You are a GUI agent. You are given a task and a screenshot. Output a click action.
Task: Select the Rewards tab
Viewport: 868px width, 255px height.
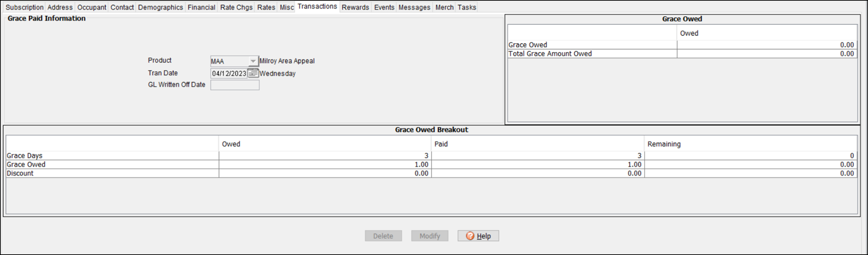click(x=355, y=7)
